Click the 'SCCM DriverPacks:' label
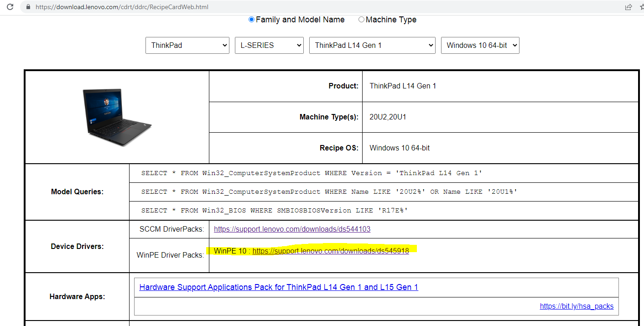 pyautogui.click(x=172, y=229)
